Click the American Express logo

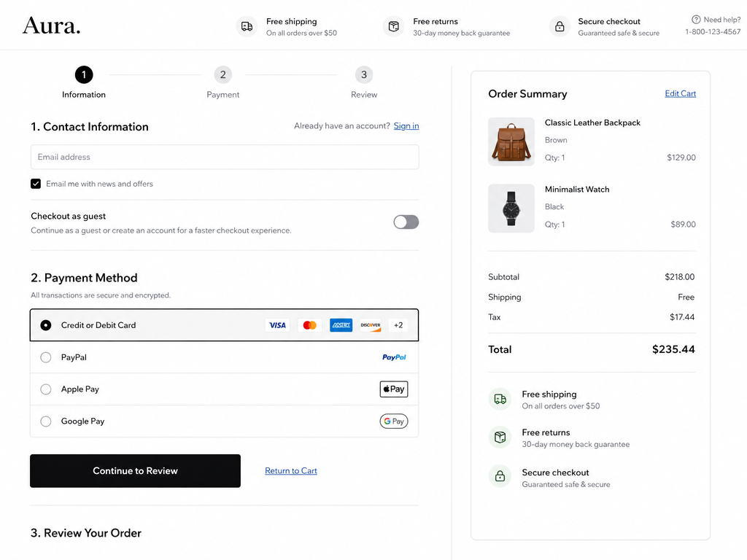point(341,325)
